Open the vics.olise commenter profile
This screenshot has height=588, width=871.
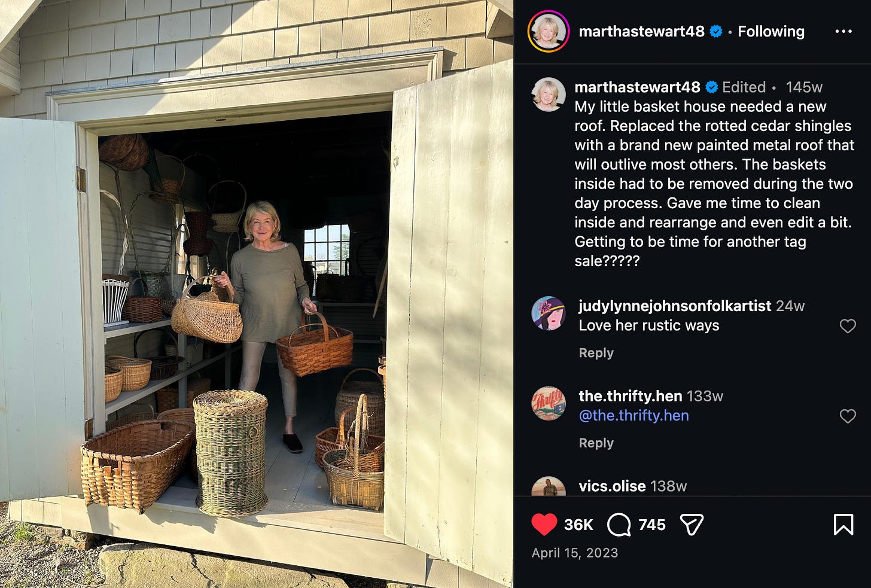click(612, 486)
